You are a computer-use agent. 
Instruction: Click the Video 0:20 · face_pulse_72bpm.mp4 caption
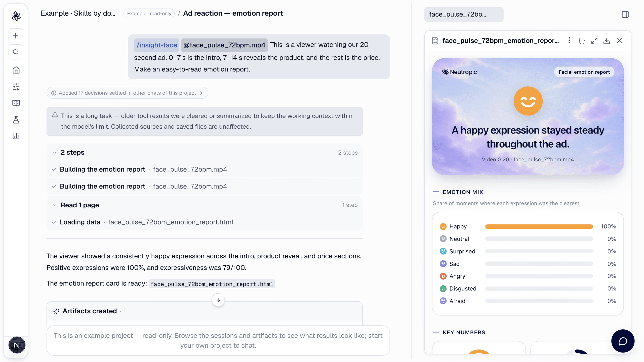coord(528,160)
